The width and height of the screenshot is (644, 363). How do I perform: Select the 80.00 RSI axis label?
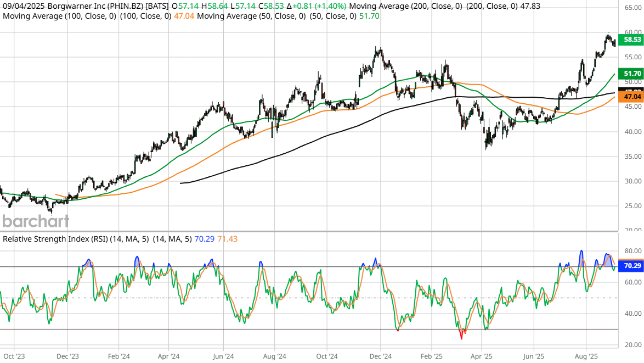[x=633, y=251]
